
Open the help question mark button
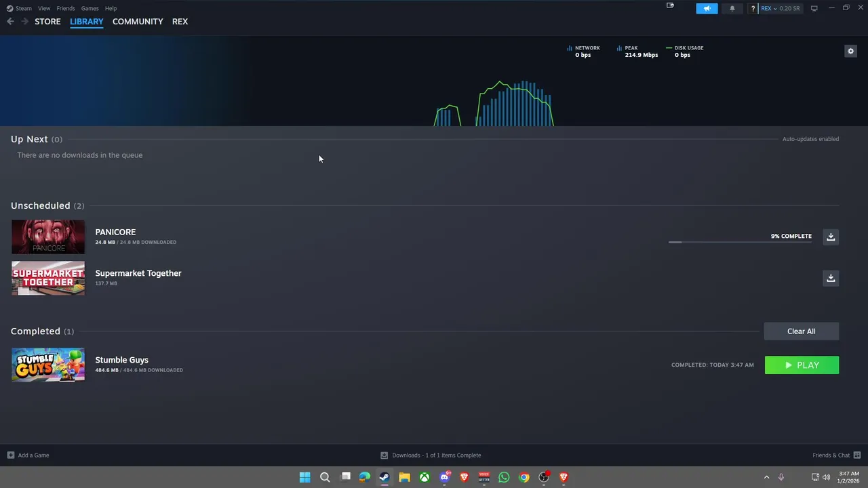[753, 8]
